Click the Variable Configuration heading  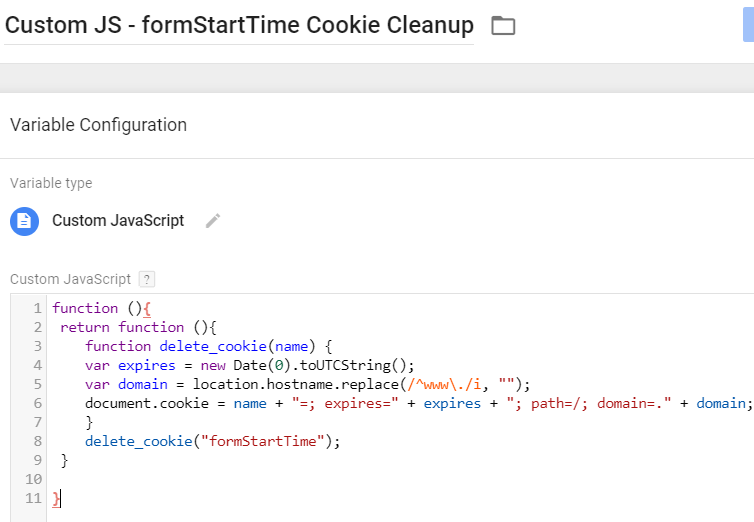(98, 125)
